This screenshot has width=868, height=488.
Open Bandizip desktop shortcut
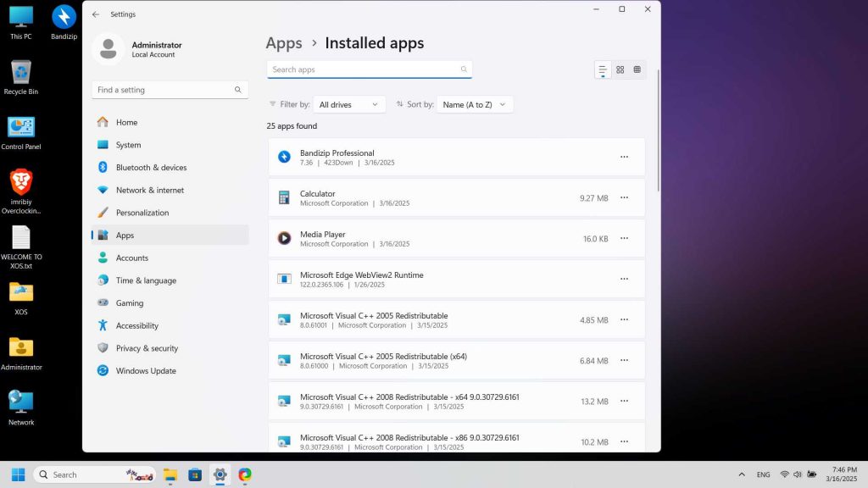(x=64, y=22)
